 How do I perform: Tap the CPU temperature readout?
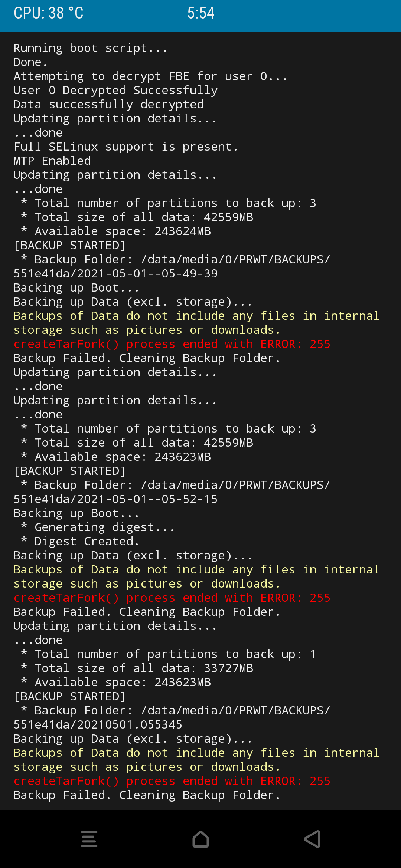pos(49,13)
